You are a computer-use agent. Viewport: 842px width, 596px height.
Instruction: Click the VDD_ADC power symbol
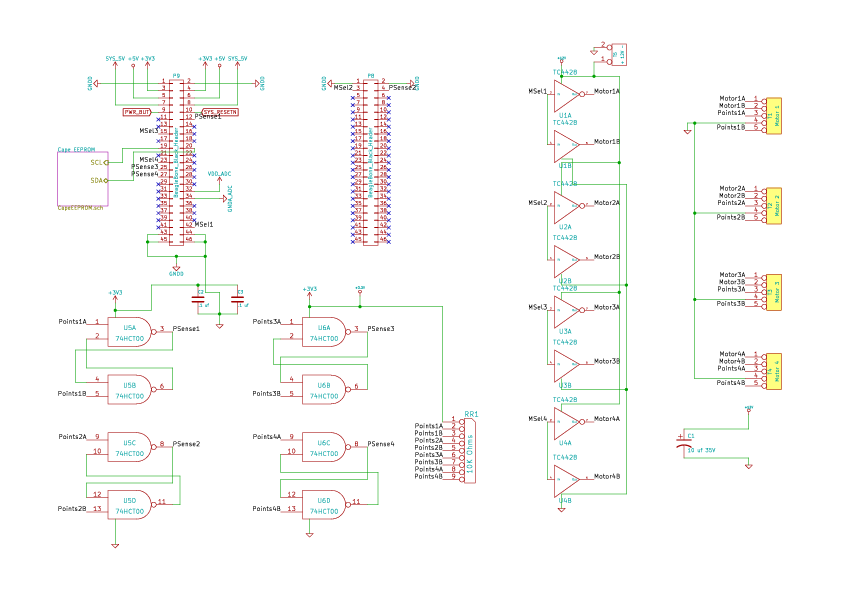tap(219, 177)
